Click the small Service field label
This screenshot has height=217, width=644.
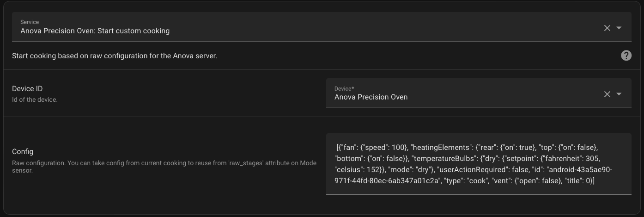pos(30,22)
